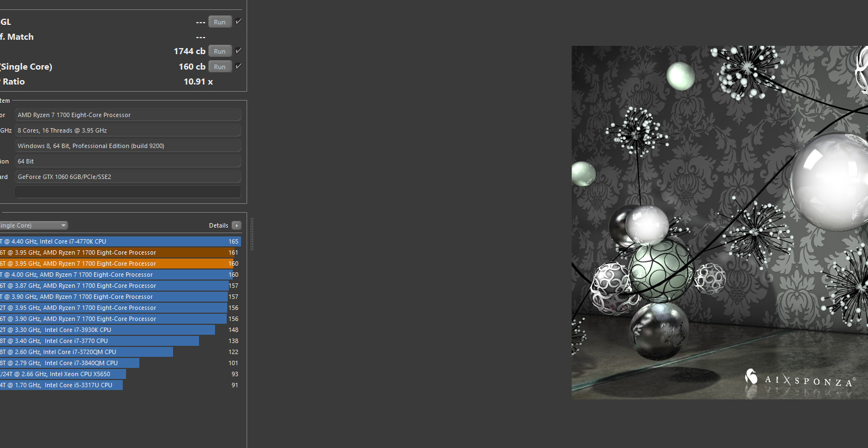Select the 4.00 GHz Ryzen 7 1700 row
The height and width of the screenshot is (448, 868).
click(x=121, y=275)
